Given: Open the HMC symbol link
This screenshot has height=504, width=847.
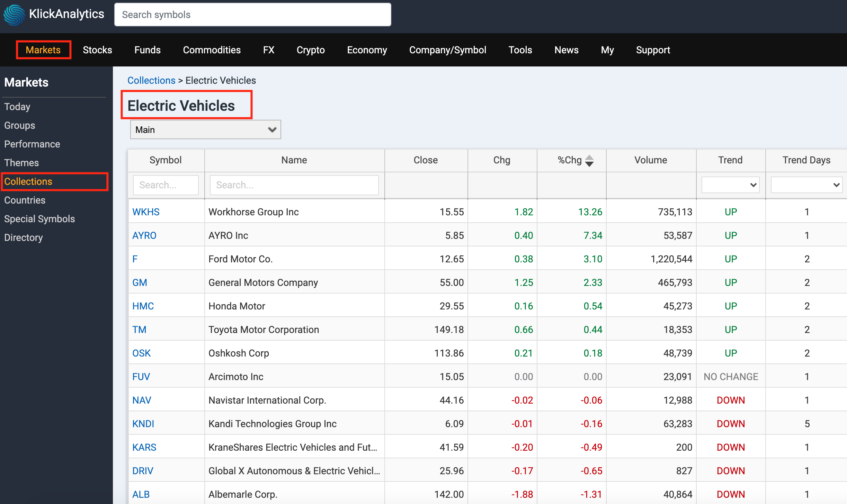Looking at the screenshot, I should coord(143,306).
